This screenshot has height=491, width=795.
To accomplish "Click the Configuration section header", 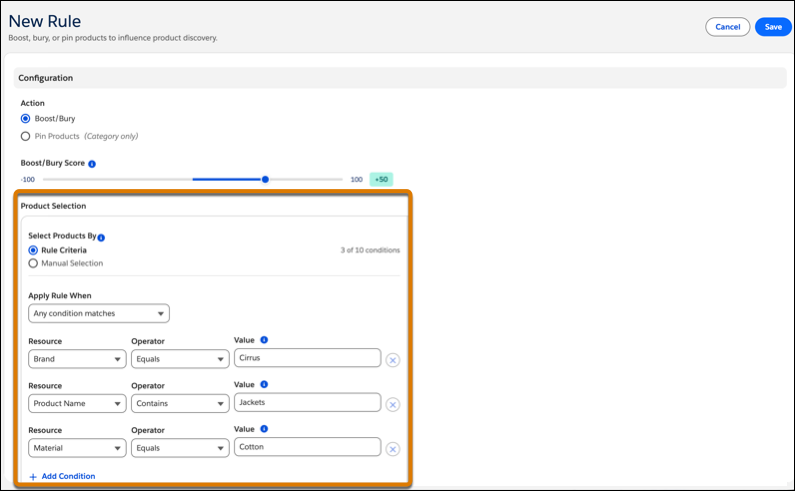I will point(400,78).
